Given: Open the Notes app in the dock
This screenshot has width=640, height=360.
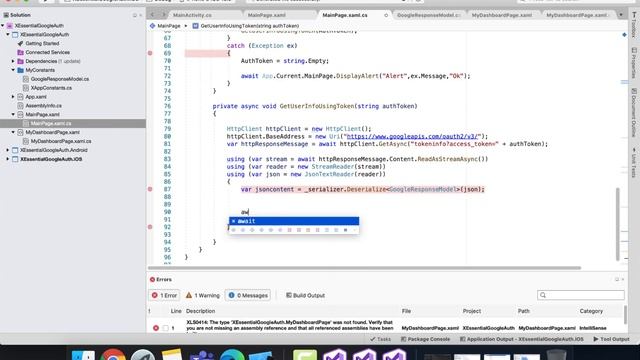Looking at the screenshot, I should click(x=172, y=354).
